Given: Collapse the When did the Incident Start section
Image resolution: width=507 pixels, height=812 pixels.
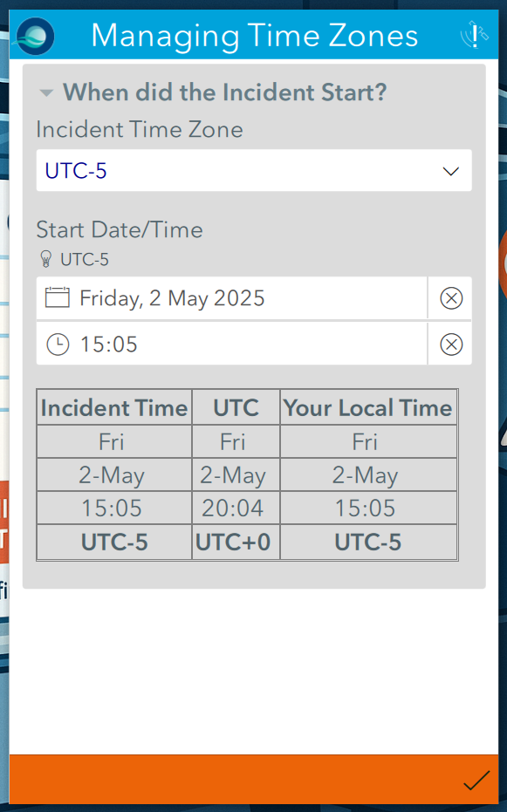Looking at the screenshot, I should coord(46,92).
